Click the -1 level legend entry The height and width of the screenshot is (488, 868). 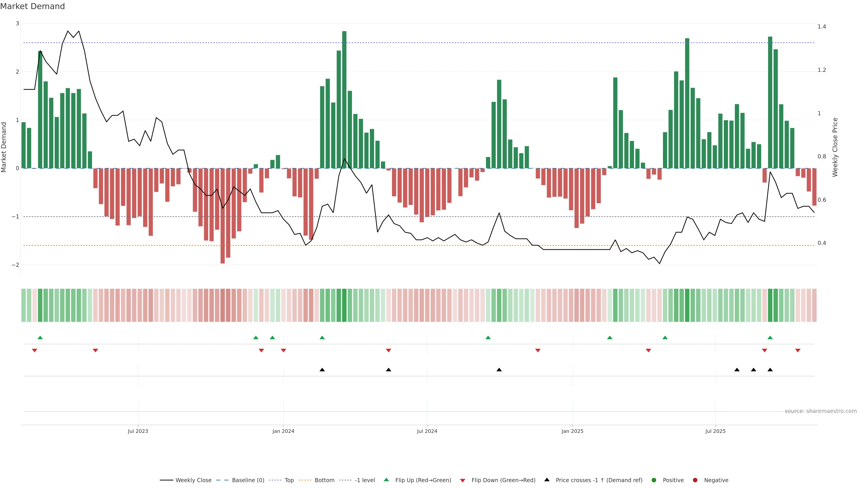click(x=365, y=480)
